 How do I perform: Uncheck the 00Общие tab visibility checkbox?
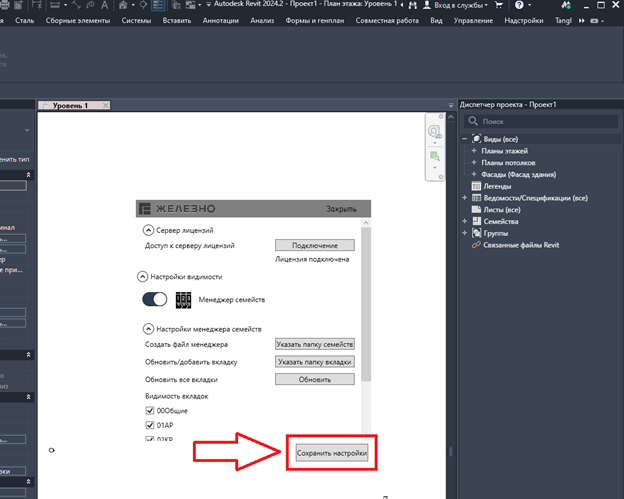point(150,410)
